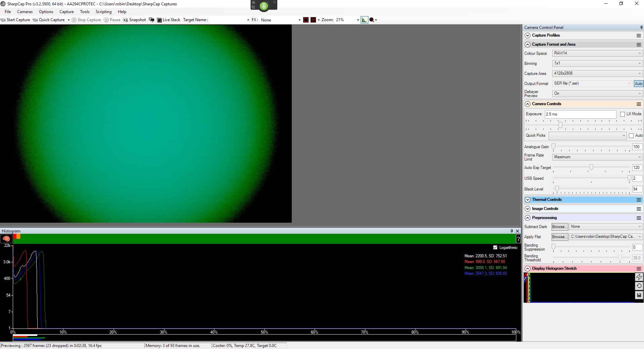Pin the Camera Control Panel
This screenshot has height=349, width=644.
coord(641,28)
